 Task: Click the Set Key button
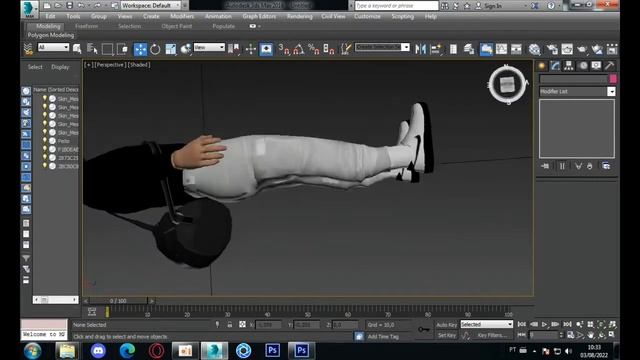[447, 335]
